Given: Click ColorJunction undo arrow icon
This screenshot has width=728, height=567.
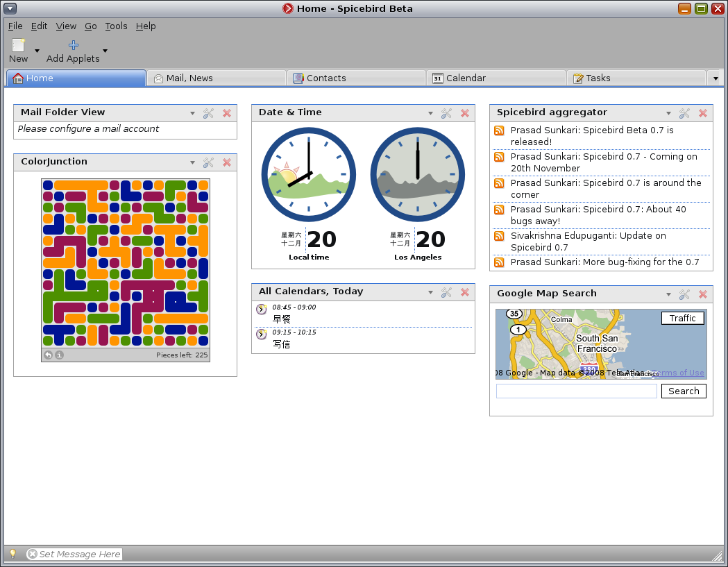Looking at the screenshot, I should point(49,355).
